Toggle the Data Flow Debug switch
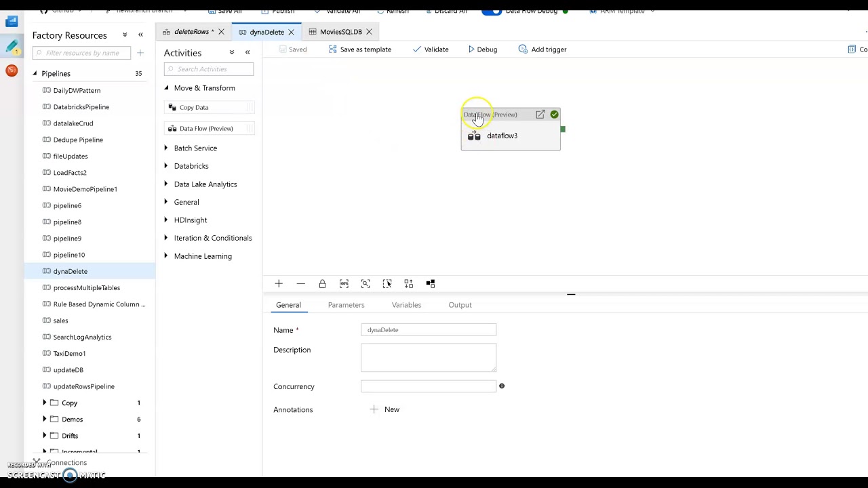868x488 pixels. coord(492,11)
